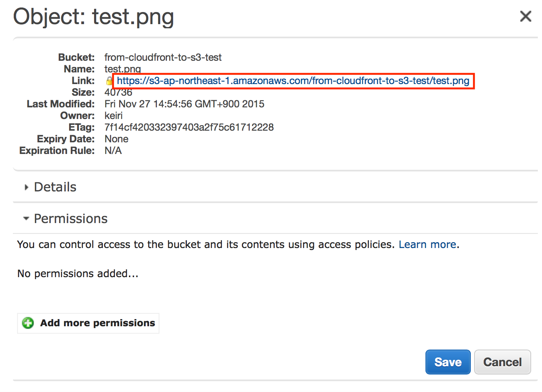
Task: Open the S3 test.png object URL
Action: pos(293,81)
